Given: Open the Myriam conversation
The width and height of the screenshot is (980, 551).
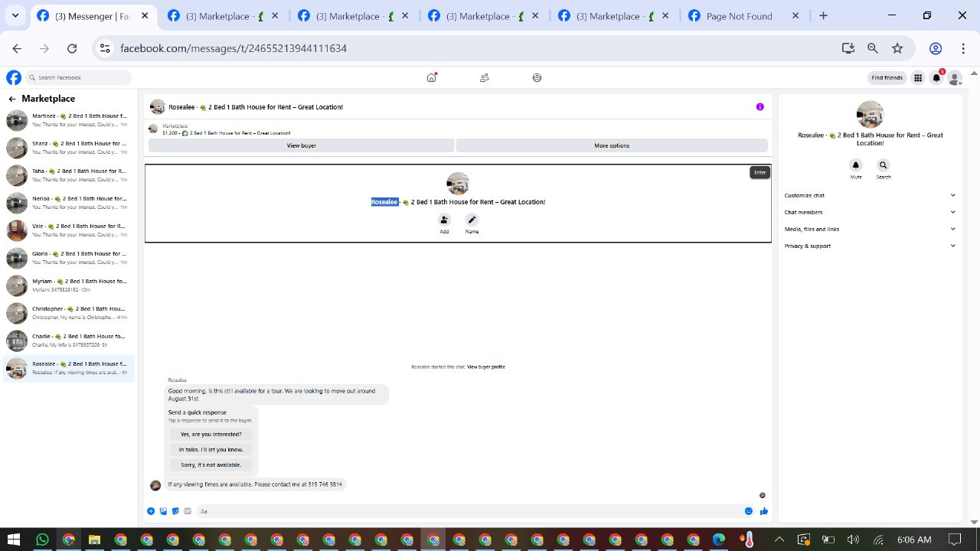Looking at the screenshot, I should [x=70, y=285].
